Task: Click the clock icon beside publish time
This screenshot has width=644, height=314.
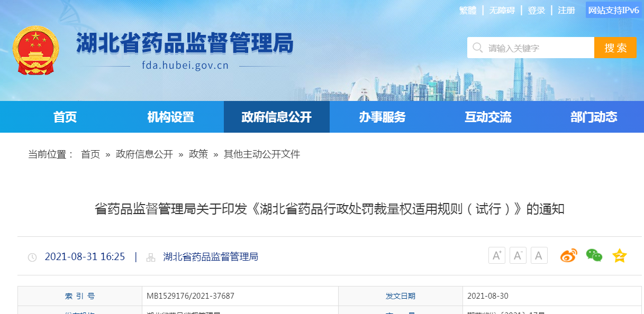Action: [33, 256]
